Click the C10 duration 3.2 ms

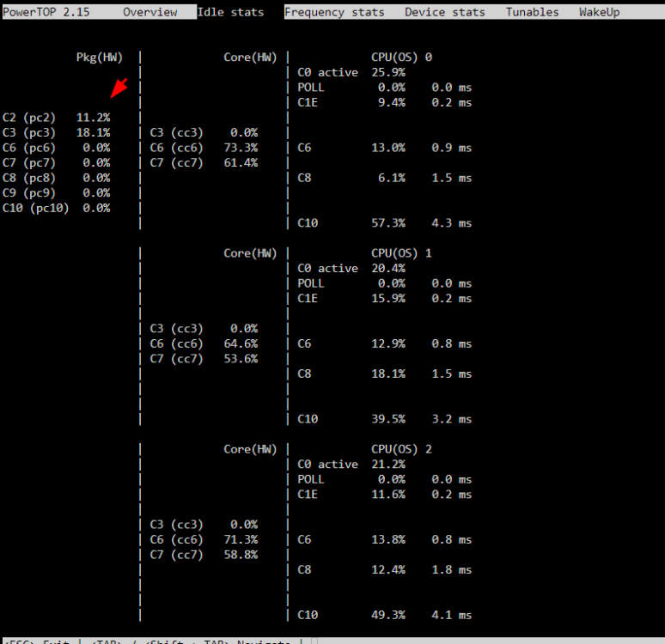[452, 419]
